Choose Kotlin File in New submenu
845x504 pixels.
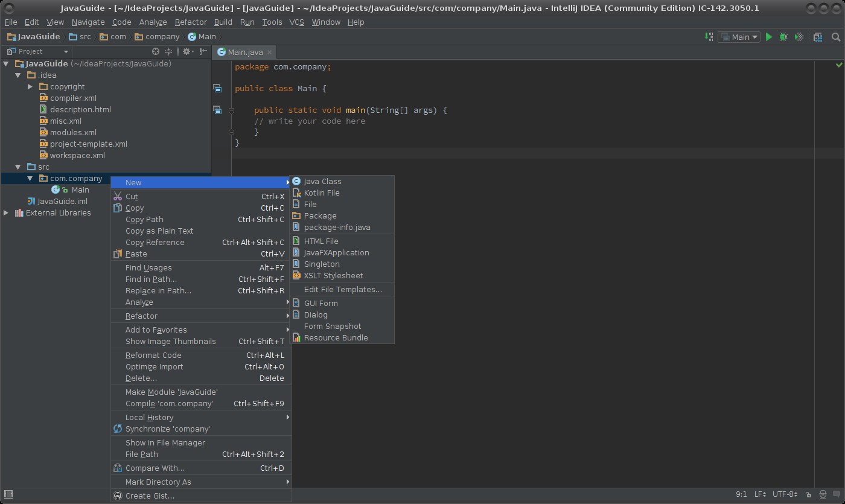[342, 193]
